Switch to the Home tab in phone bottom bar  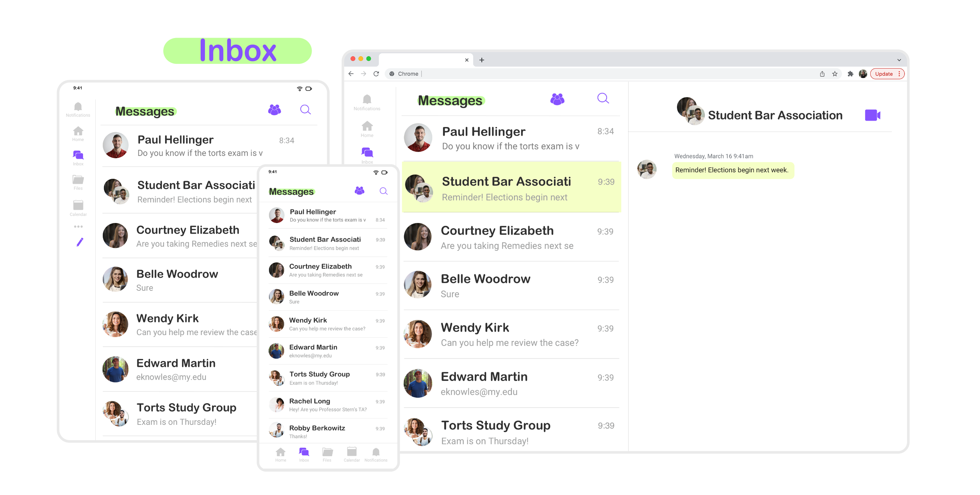click(x=281, y=454)
